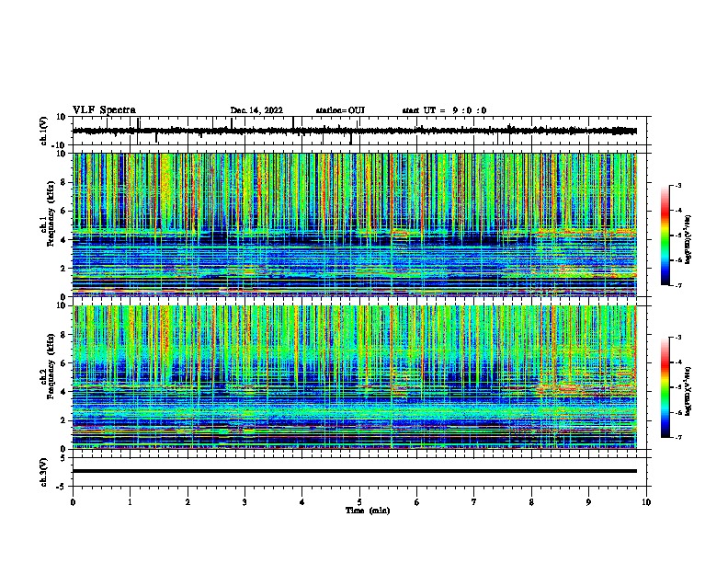Click the "-7" tick on ch.1 colorbar
Screen dimensions: 728x563
(x=677, y=285)
